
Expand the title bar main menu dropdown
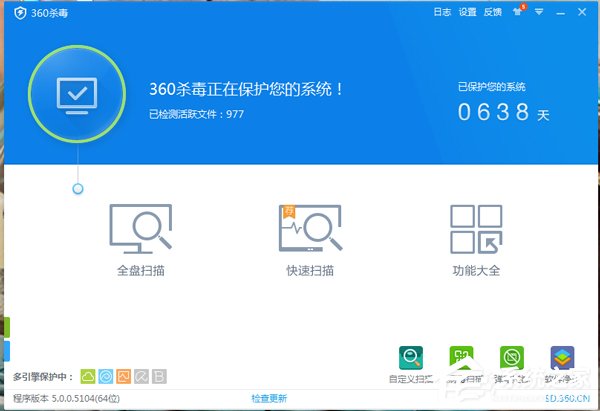539,12
